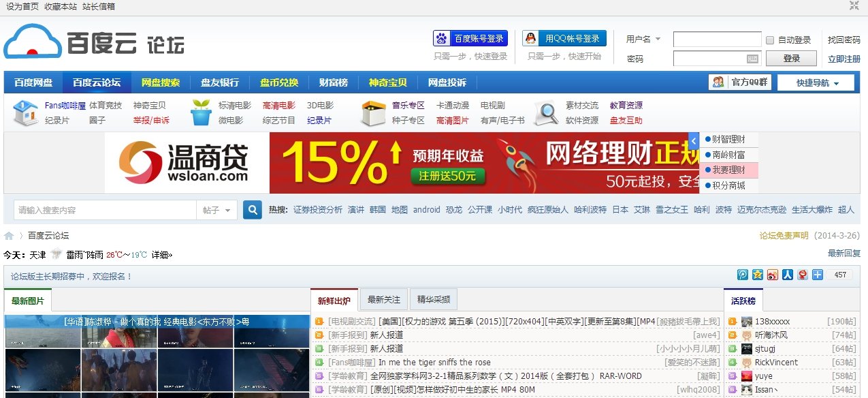Screen dimensions: 868x398
Task: Open the 立即注册 registration link
Action: click(844, 60)
